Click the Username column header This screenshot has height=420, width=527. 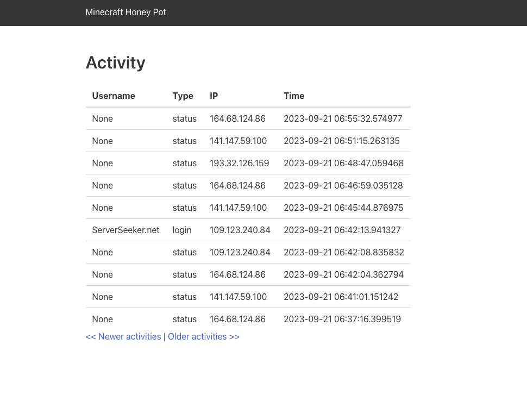[114, 96]
